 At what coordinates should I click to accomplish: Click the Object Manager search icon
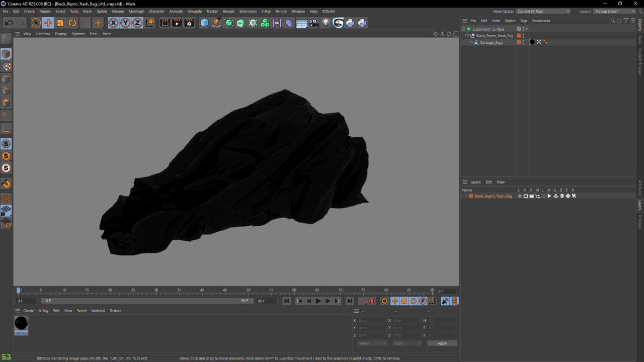point(612,21)
